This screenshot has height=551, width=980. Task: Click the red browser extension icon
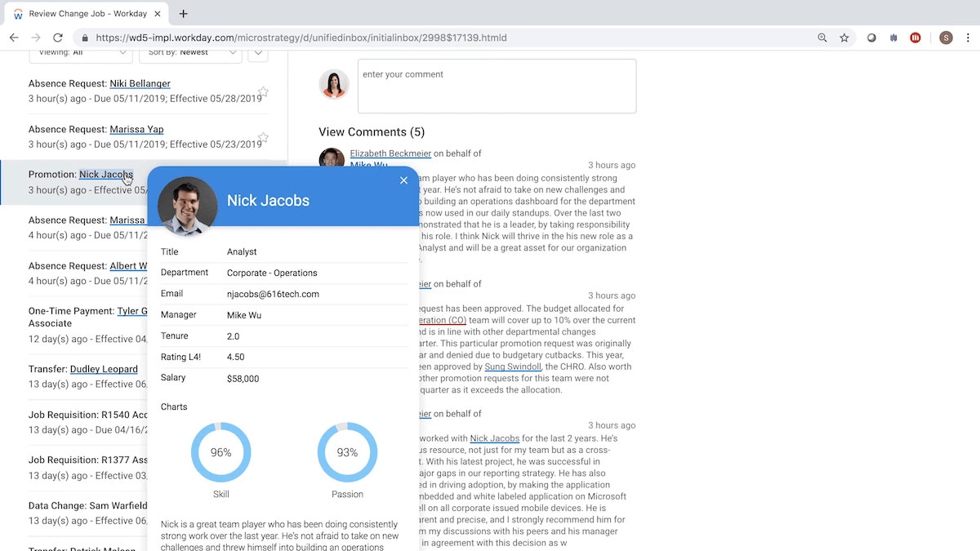(915, 38)
